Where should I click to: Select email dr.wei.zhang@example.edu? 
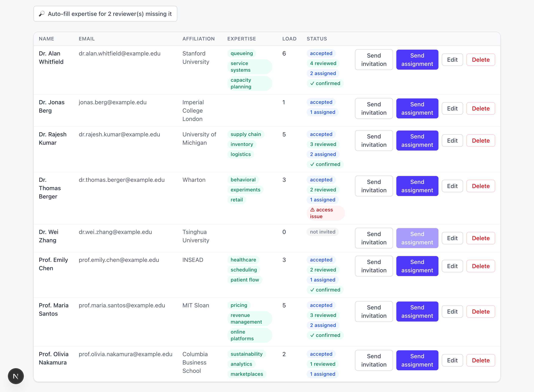(x=115, y=232)
